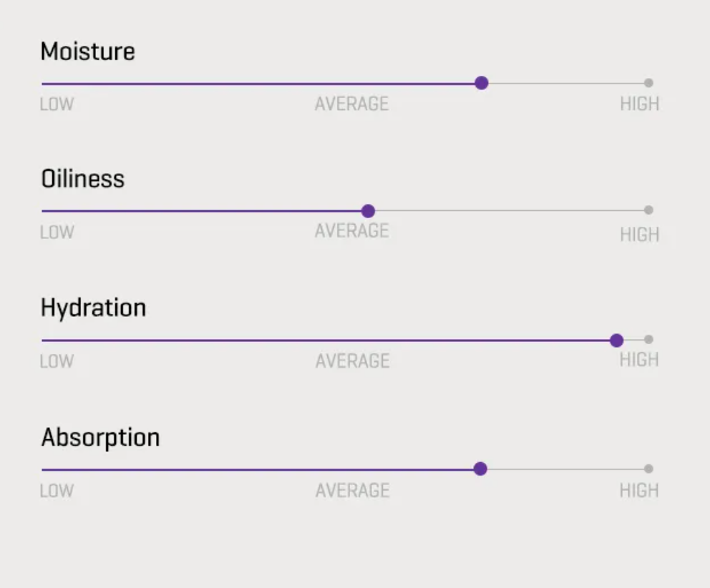This screenshot has width=710, height=588.
Task: Click the LOW label under Moisture
Action: click(57, 104)
